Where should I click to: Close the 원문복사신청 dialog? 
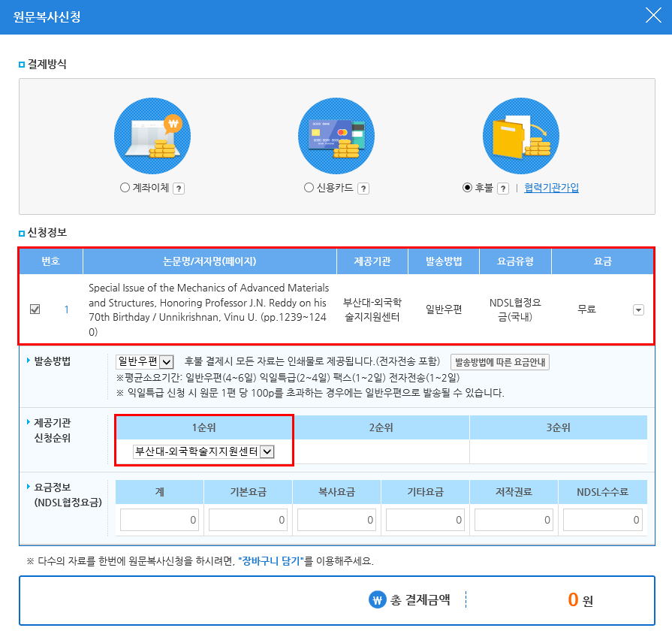tap(653, 16)
